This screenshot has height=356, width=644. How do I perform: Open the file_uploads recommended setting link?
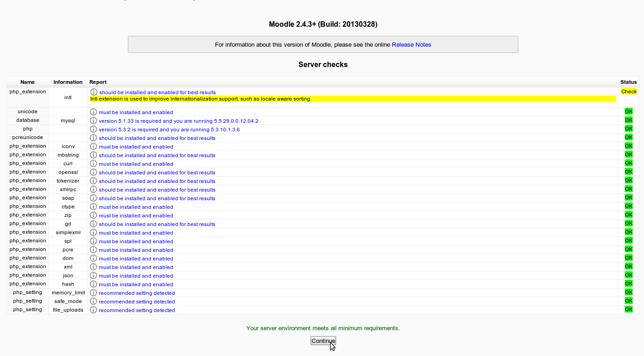point(137,310)
